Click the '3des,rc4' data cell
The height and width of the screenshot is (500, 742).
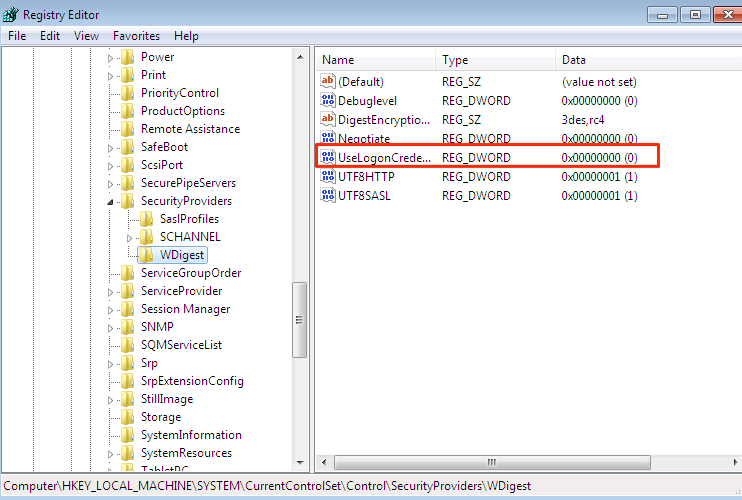click(x=583, y=120)
